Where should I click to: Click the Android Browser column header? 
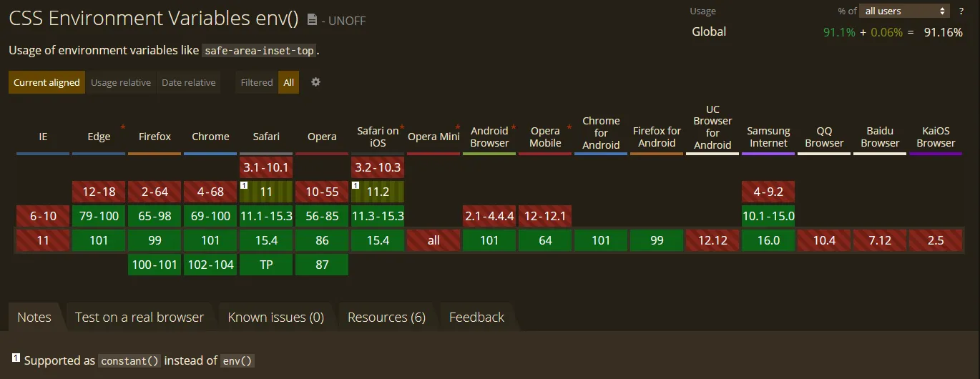click(x=489, y=137)
